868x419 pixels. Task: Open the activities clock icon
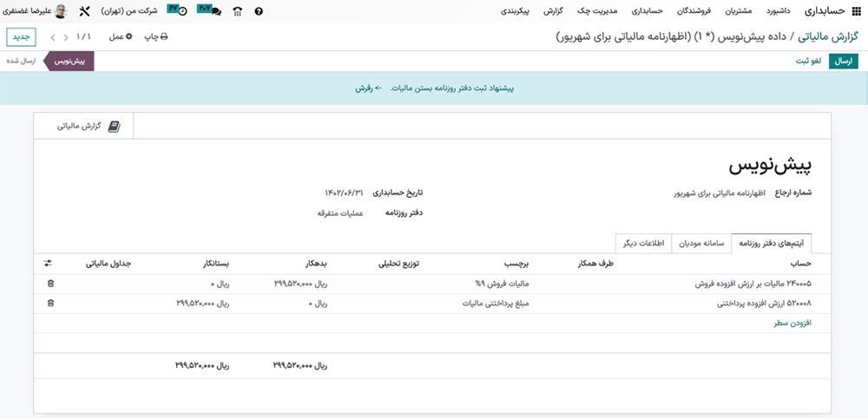(x=182, y=11)
